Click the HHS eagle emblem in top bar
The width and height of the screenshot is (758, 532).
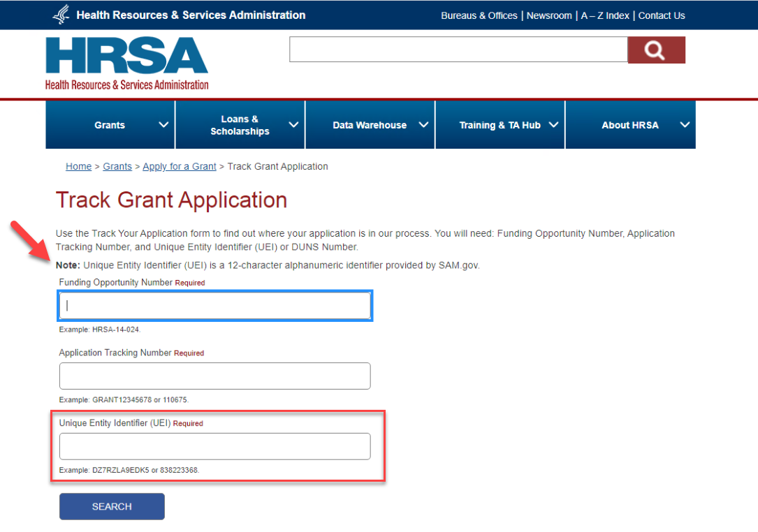point(61,15)
